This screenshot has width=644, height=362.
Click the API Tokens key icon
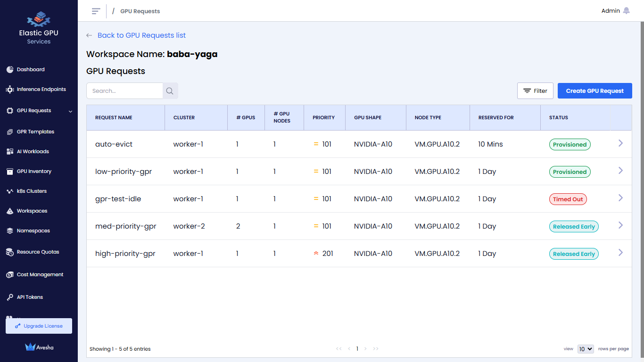point(10,297)
